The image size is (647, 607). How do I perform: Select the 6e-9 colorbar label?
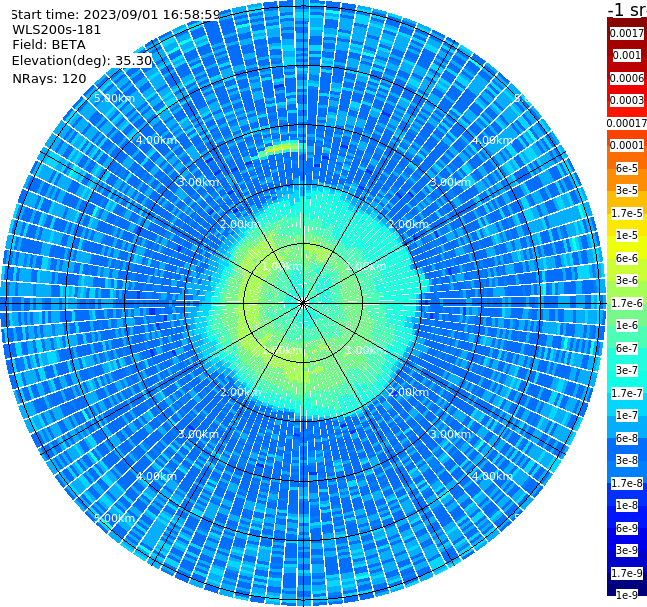coord(627,528)
